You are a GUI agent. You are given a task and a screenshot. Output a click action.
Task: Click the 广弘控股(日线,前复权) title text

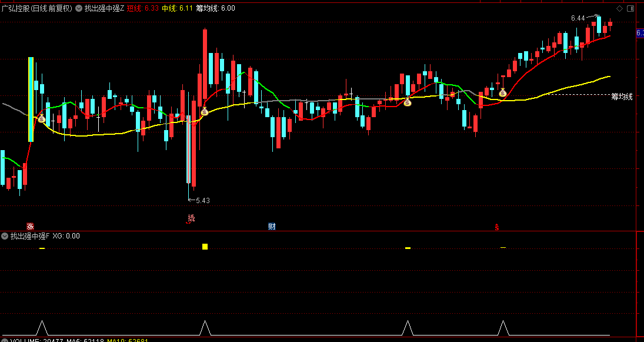click(x=37, y=8)
